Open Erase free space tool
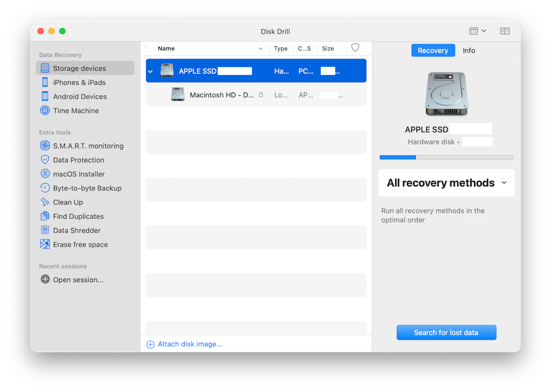 click(80, 244)
